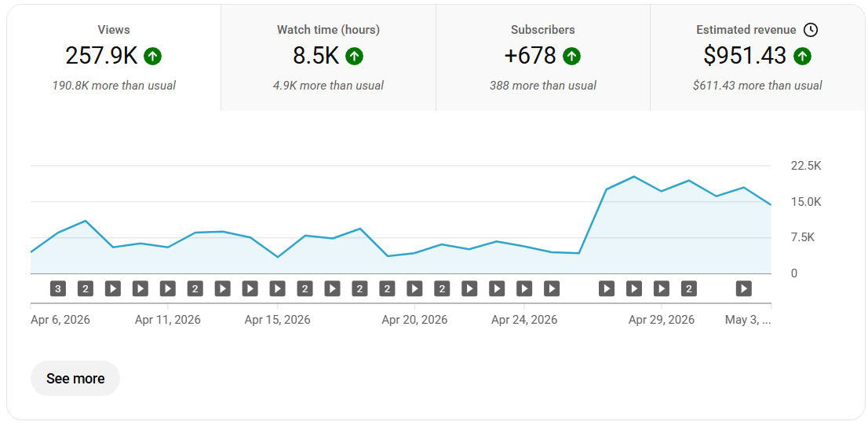The width and height of the screenshot is (868, 429).
Task: Click the green up-arrow beside +678 subscribers
Action: coord(572,56)
